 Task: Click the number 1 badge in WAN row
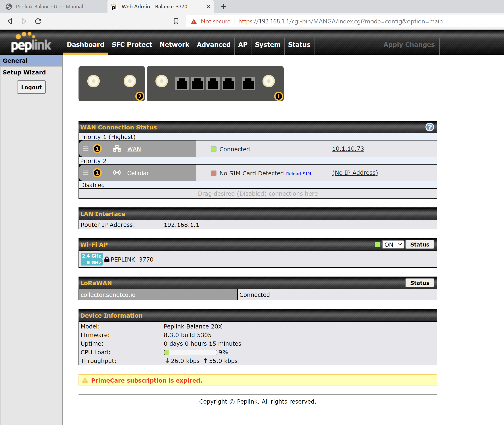pos(97,149)
